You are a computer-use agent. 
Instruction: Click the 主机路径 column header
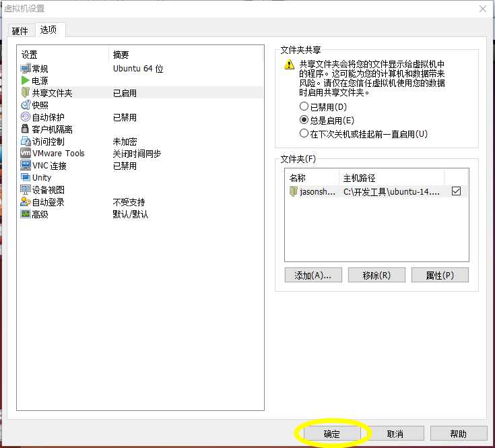[x=392, y=178]
